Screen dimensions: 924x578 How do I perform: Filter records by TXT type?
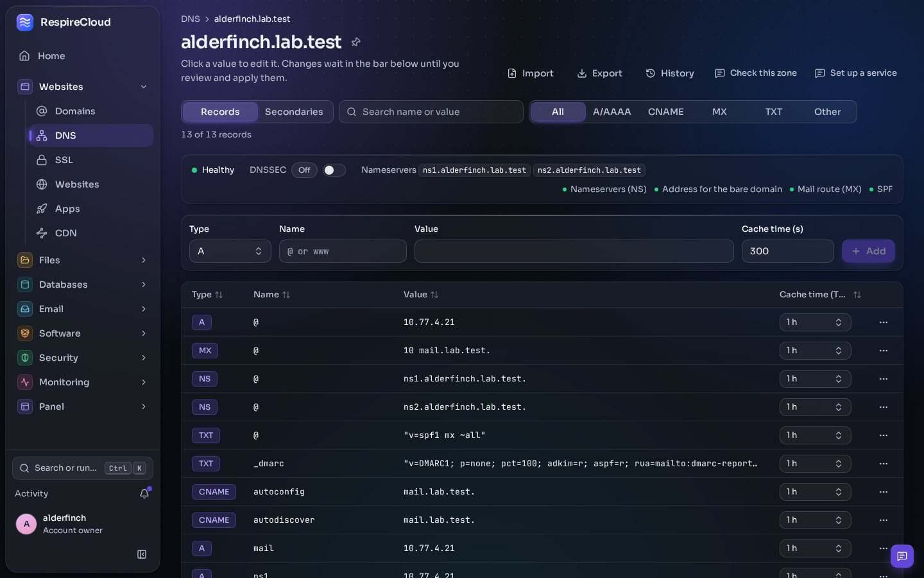pos(774,112)
